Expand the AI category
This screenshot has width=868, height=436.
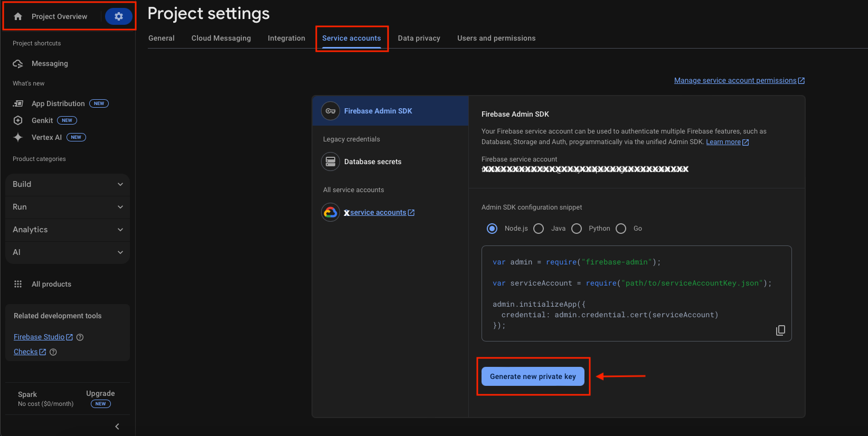pos(68,252)
